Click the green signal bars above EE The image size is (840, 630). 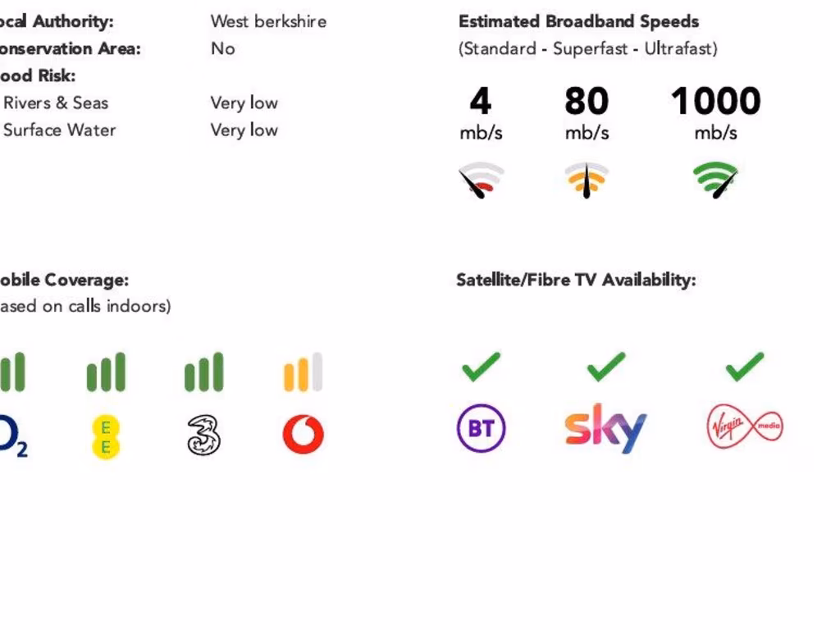pyautogui.click(x=106, y=372)
